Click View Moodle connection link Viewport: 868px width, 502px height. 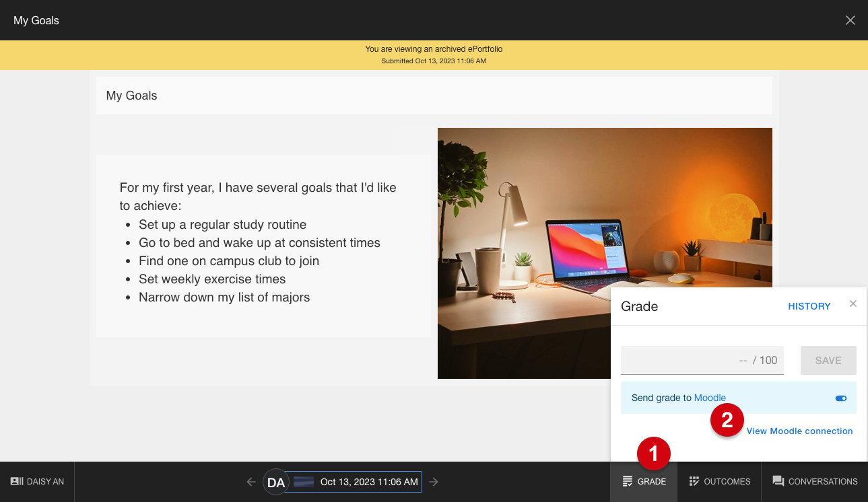coord(800,431)
